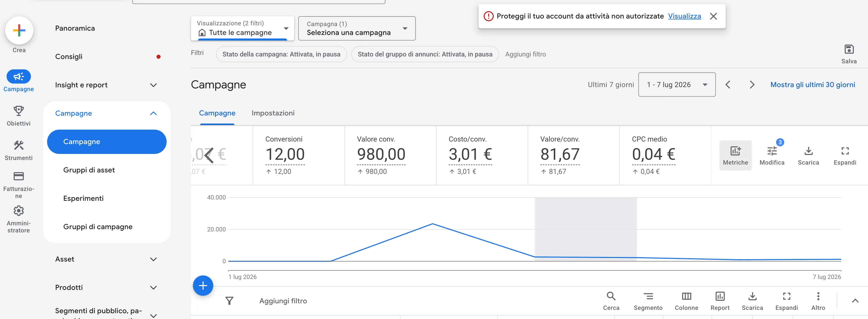Select the CPC medio scorecard
Image resolution: width=868 pixels, height=319 pixels.
coord(665,155)
